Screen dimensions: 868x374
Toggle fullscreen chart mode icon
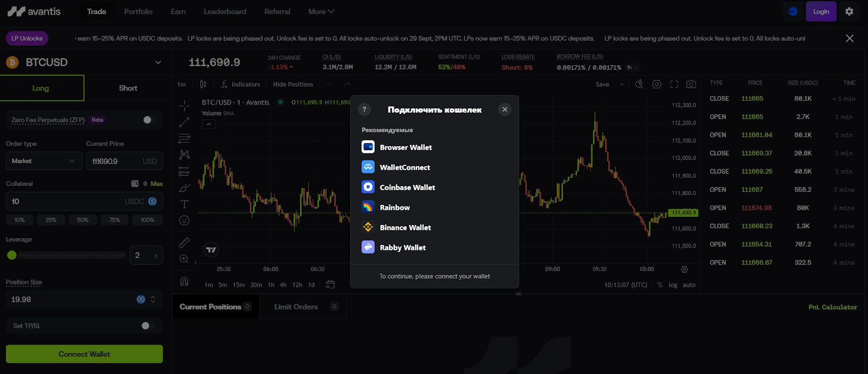[674, 85]
